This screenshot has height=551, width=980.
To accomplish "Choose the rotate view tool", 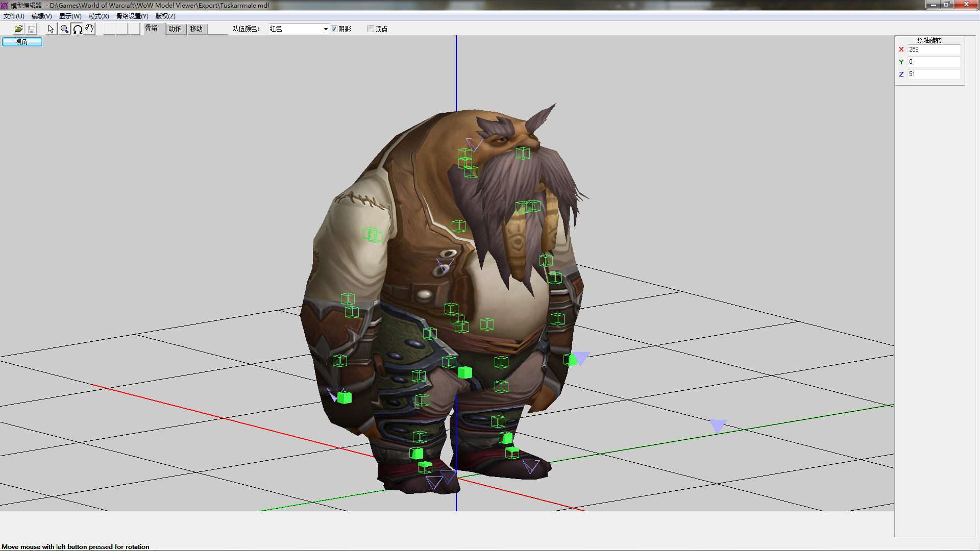I will pos(77,29).
